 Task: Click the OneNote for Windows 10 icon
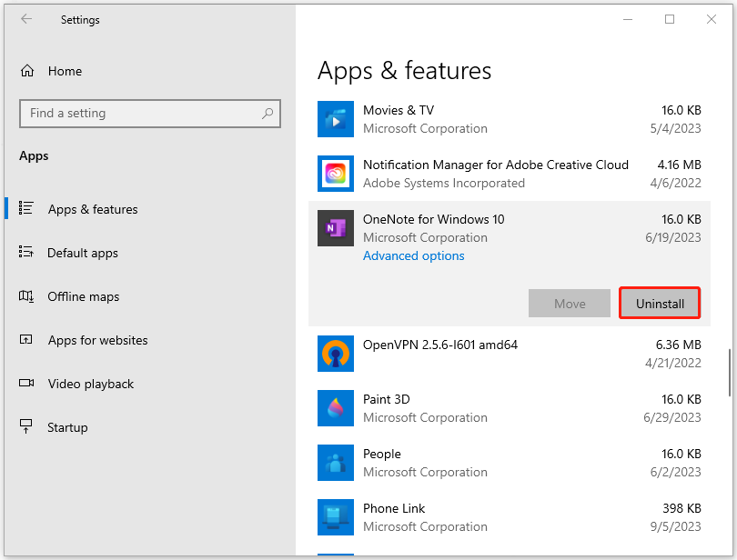(x=335, y=228)
